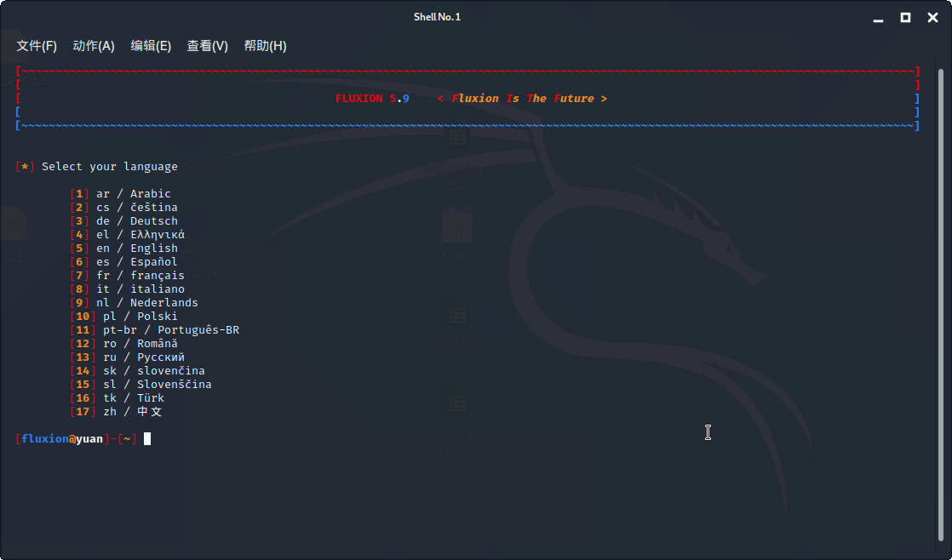Click the 'cs / čeština' option line

click(123, 208)
